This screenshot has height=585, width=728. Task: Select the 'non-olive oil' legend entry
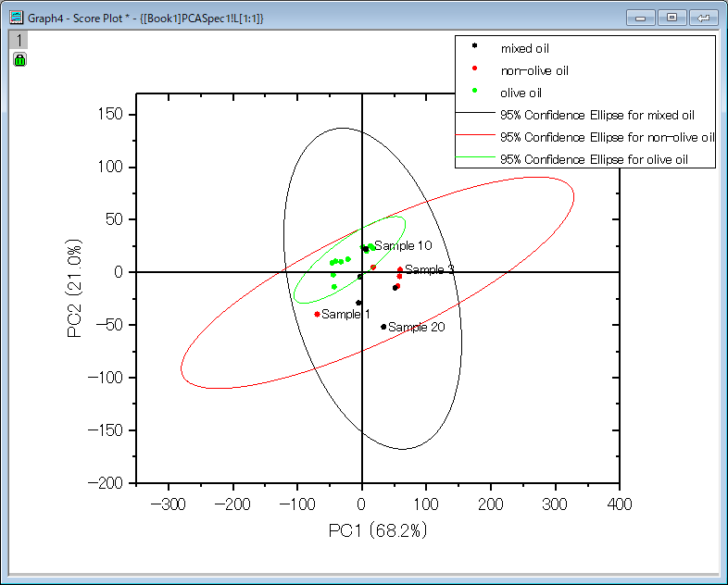coord(534,70)
